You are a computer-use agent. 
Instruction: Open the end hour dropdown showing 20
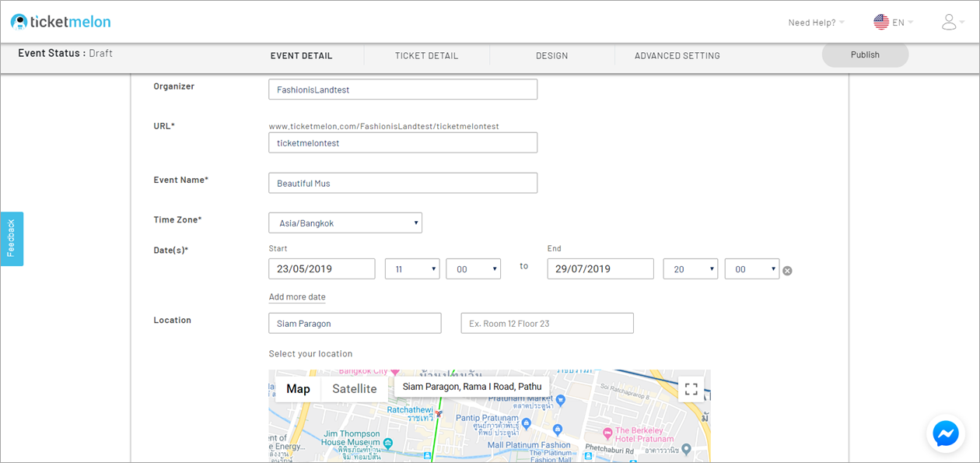[x=690, y=268]
